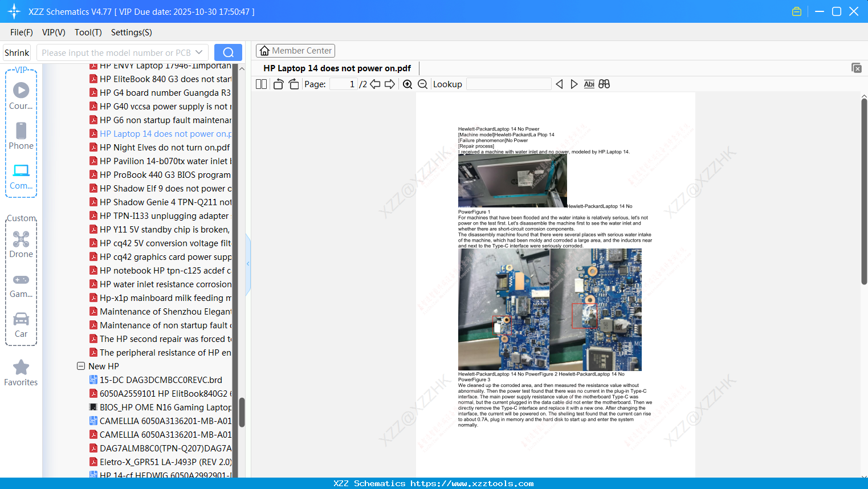Open the VIP(V) menu

54,32
